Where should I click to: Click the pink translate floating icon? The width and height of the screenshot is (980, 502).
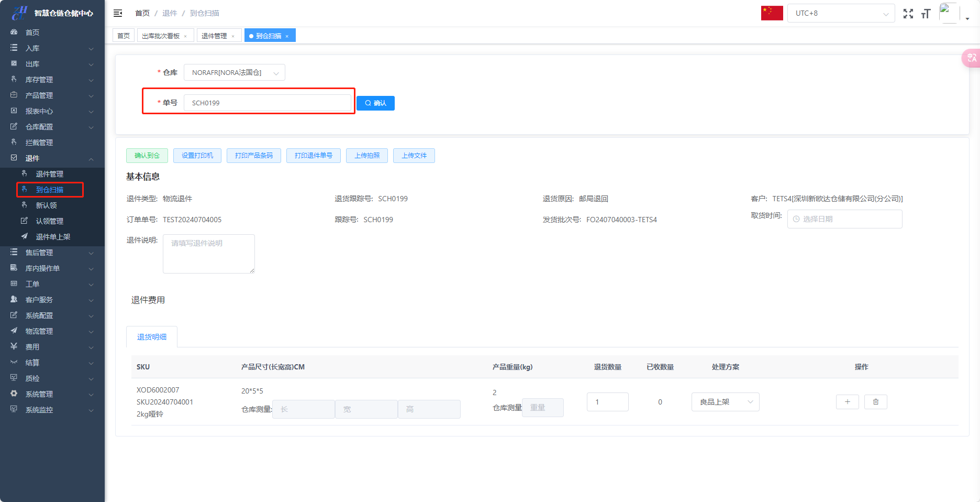coord(971,58)
